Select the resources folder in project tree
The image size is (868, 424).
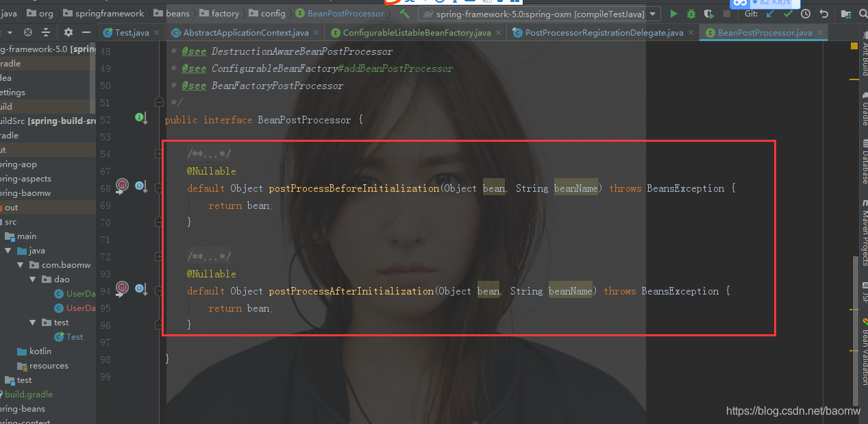[x=43, y=366]
